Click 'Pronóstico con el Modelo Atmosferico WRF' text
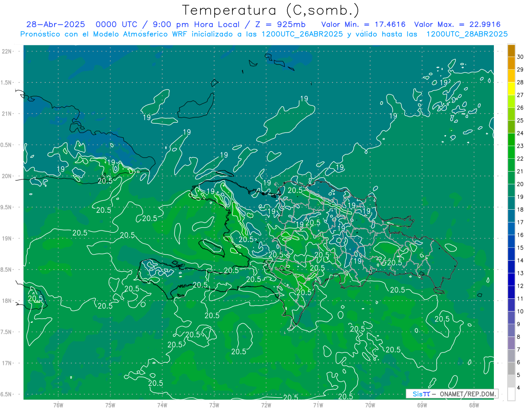The height and width of the screenshot is (411, 532). pos(105,34)
